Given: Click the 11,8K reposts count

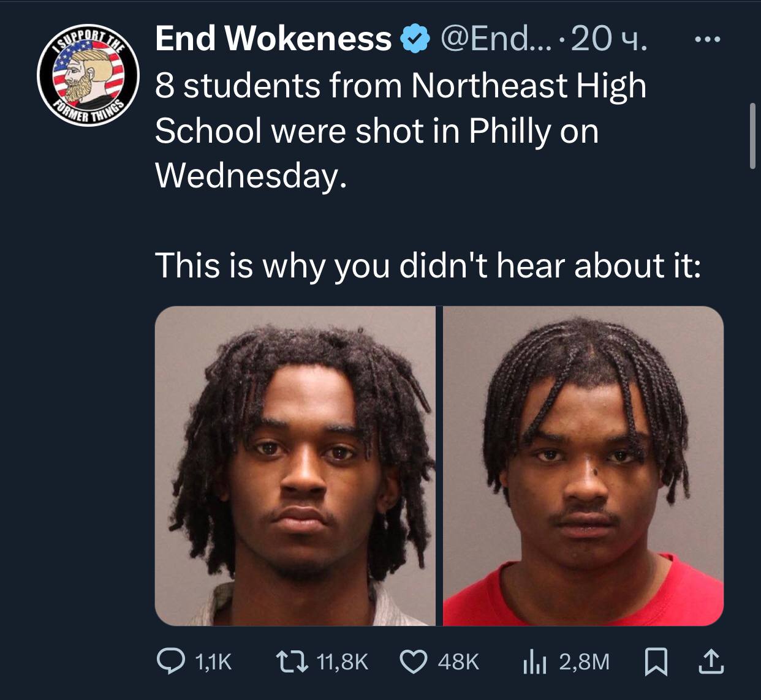Looking at the screenshot, I should point(343,661).
